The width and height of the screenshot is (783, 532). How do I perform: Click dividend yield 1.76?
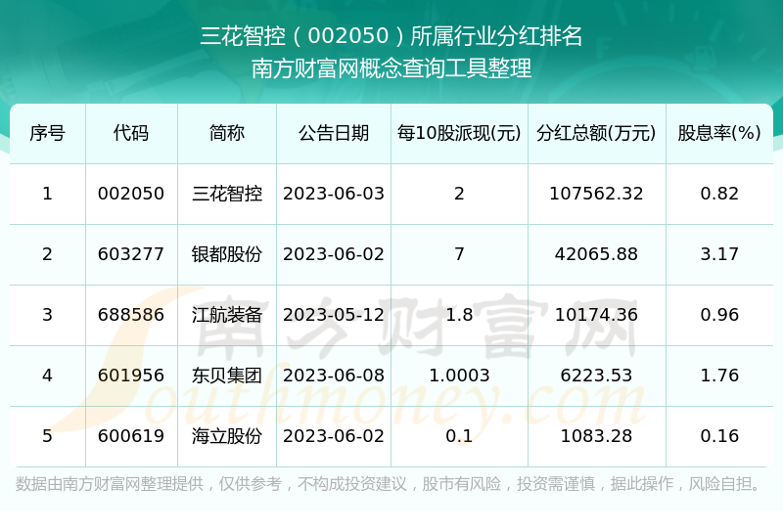[x=719, y=376]
